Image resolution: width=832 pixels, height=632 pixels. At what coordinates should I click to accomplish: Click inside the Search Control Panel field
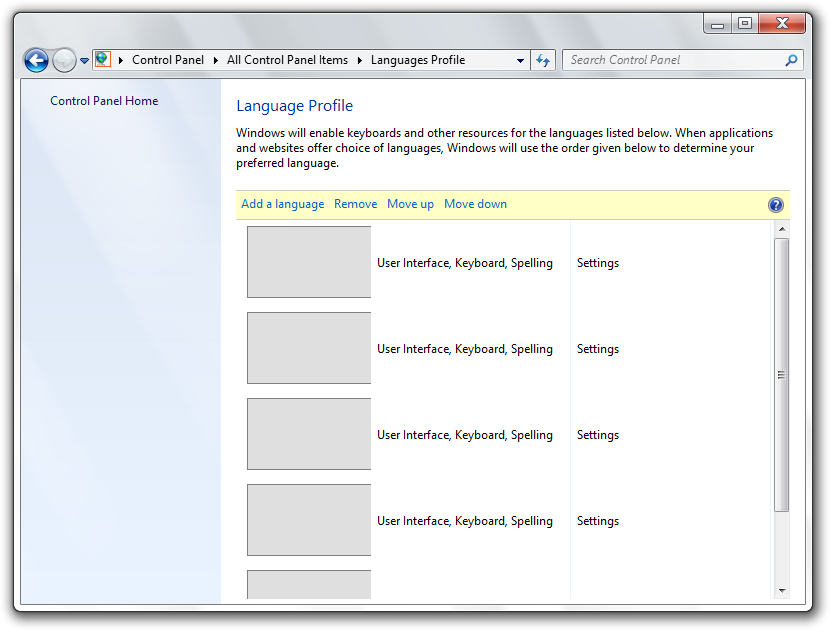pyautogui.click(x=670, y=60)
